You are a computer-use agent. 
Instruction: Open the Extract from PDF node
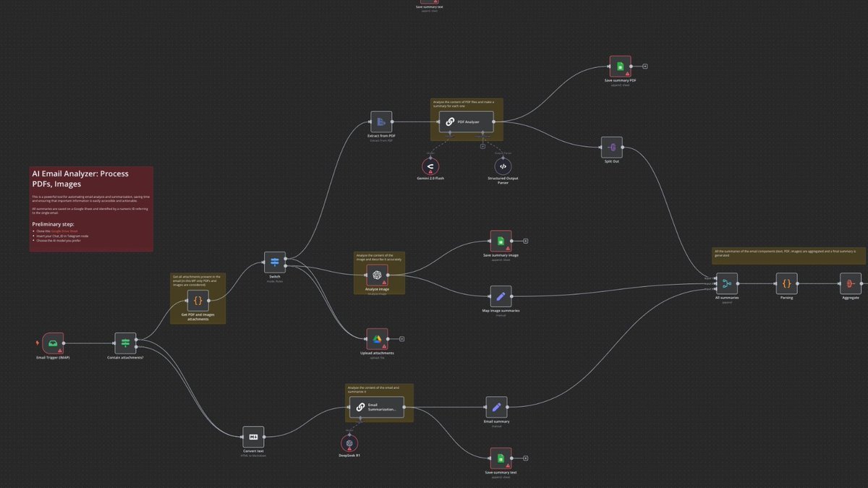click(380, 122)
